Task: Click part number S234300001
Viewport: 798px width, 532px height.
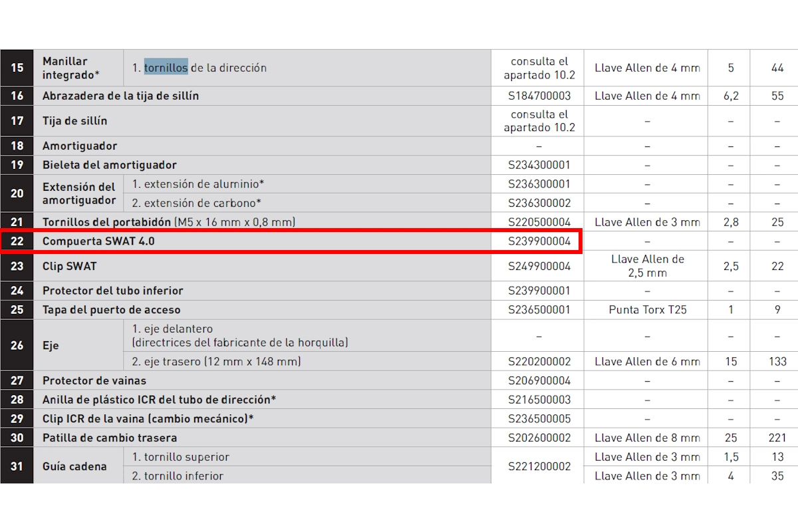Action: click(539, 165)
